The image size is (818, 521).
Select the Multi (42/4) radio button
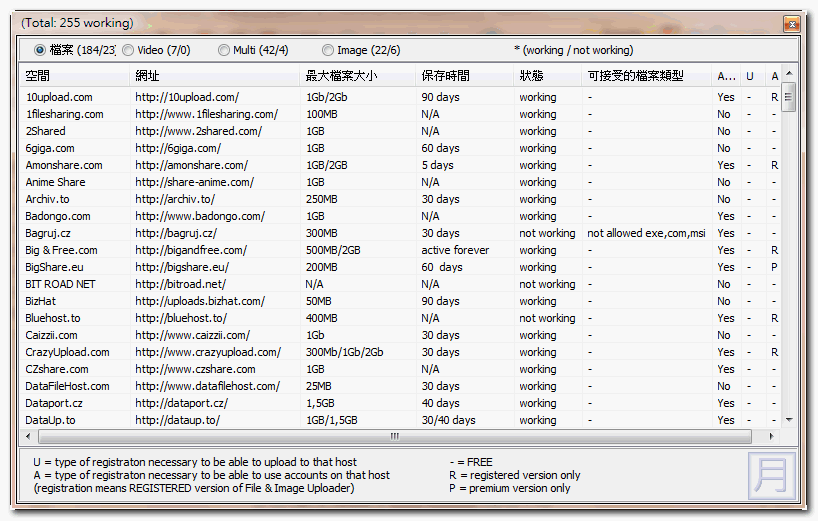[224, 50]
